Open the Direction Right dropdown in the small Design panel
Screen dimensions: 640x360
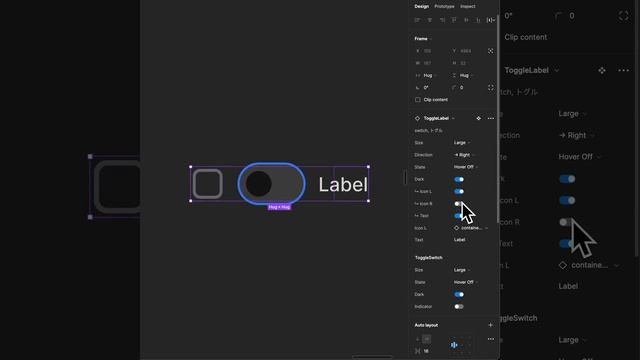pyautogui.click(x=464, y=155)
